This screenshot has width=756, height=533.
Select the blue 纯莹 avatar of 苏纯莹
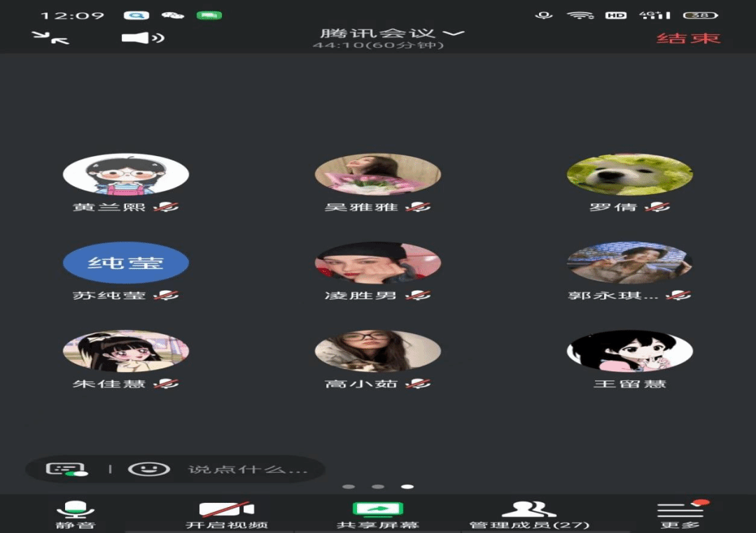(126, 263)
